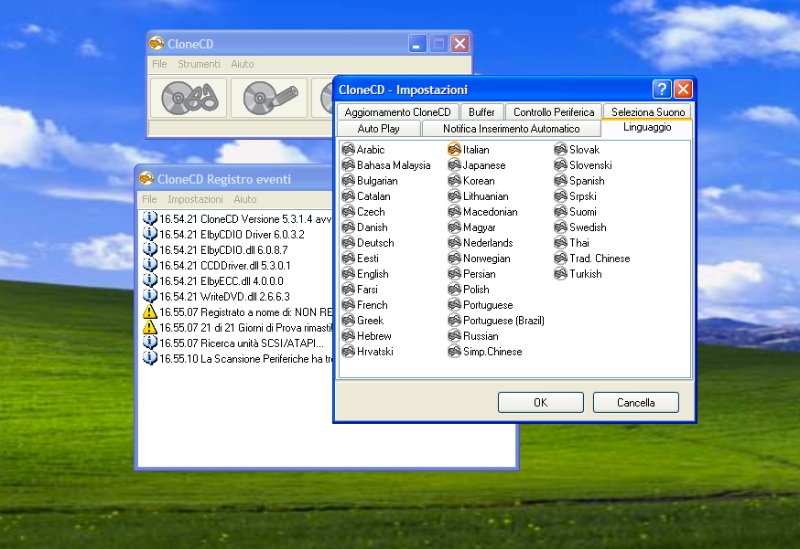Open the Aggiornamento CloneCD tab
800x549 pixels.
coord(398,112)
